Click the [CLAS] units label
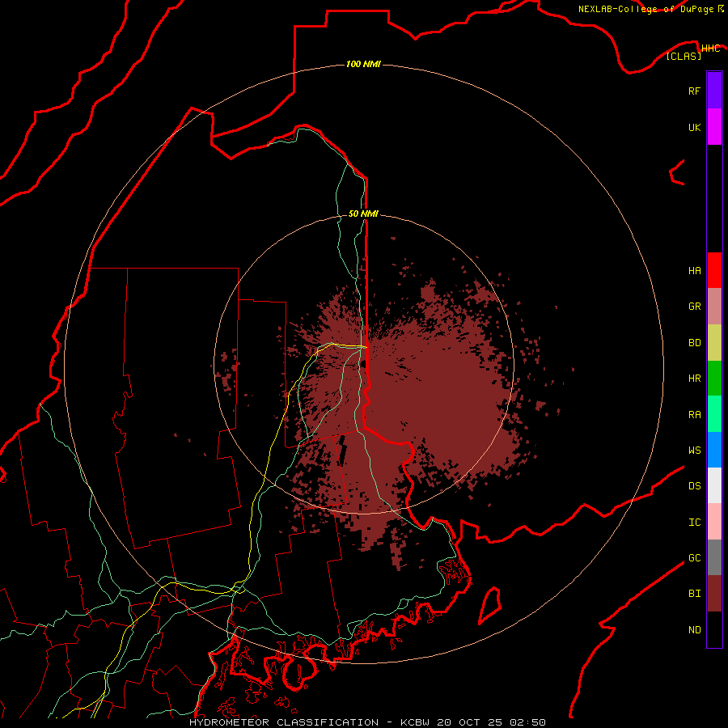 pyautogui.click(x=684, y=56)
